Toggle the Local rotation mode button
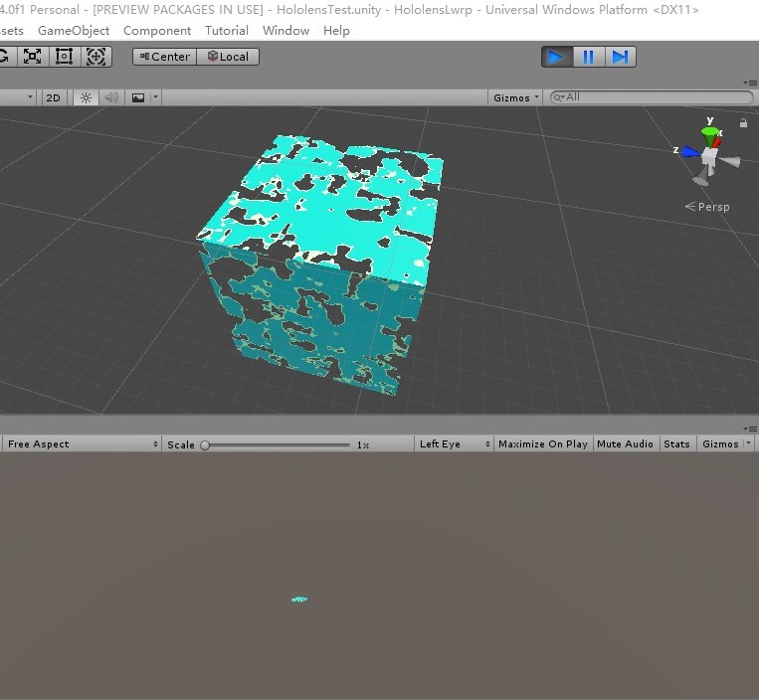 coord(228,57)
